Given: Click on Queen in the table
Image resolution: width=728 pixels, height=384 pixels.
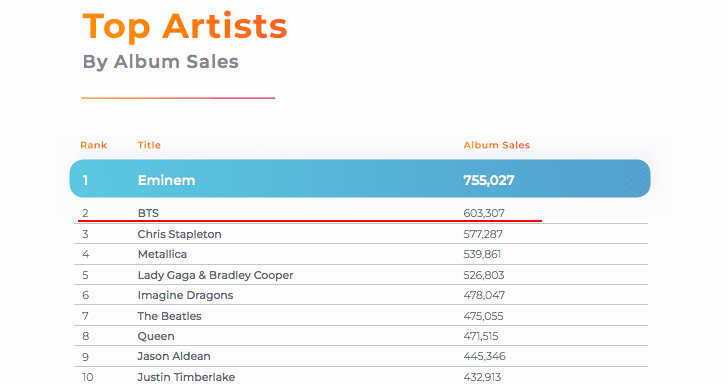Looking at the screenshot, I should coord(156,336).
